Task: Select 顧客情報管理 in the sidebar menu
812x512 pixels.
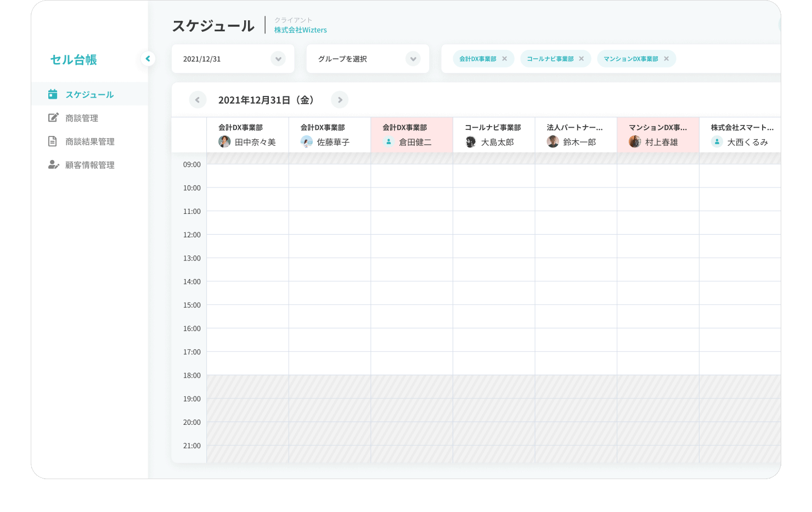Action: (90, 164)
